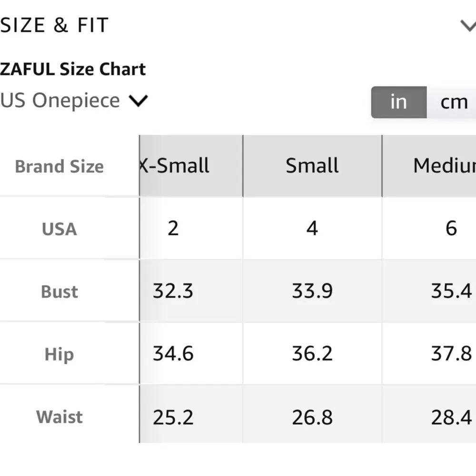476x476 pixels.
Task: Click the 33.9 bust value for Small
Action: point(312,291)
